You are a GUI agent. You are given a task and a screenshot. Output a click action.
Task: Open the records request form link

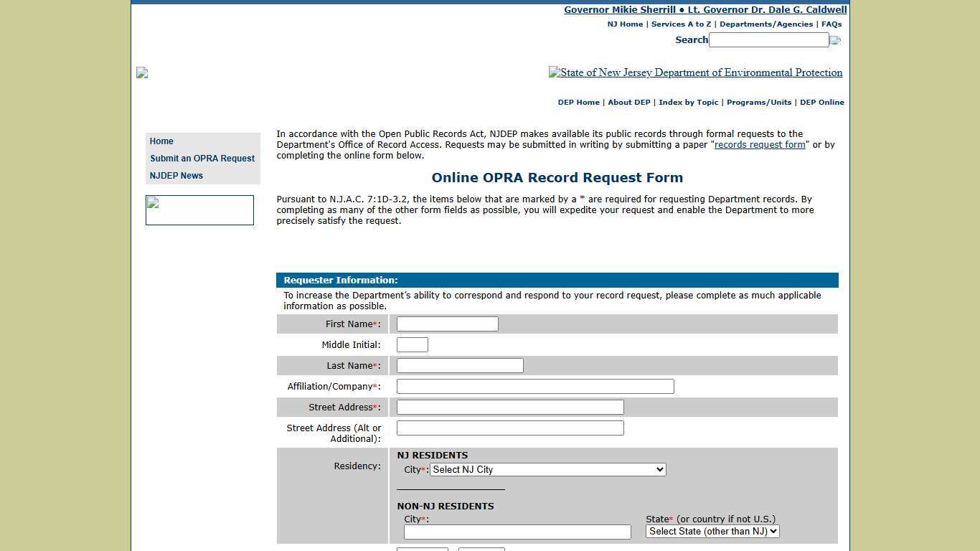760,144
